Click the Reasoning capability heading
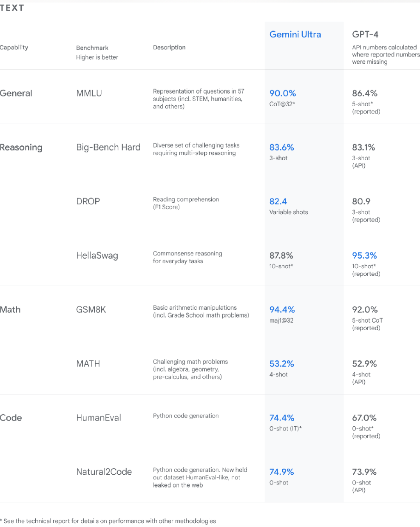The image size is (420, 527). click(21, 147)
